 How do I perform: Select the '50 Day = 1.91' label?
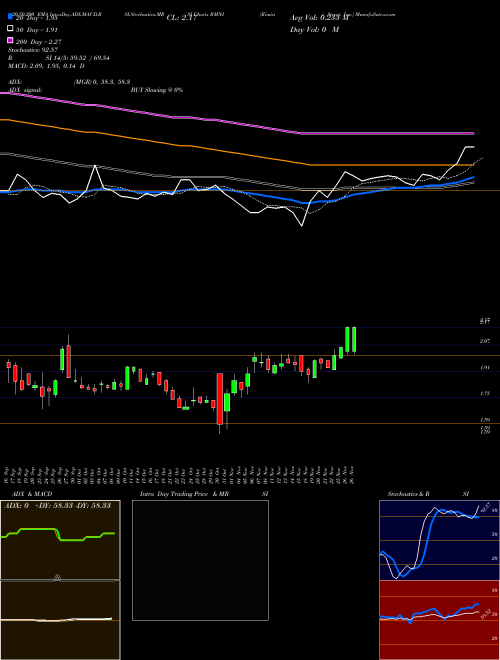(x=37, y=30)
